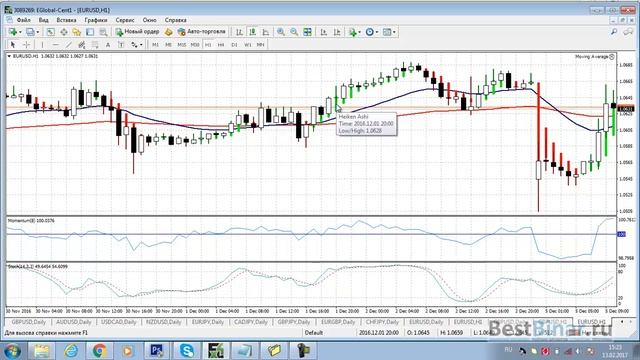
Task: Switch chart to candlesticks view
Action: point(253,32)
